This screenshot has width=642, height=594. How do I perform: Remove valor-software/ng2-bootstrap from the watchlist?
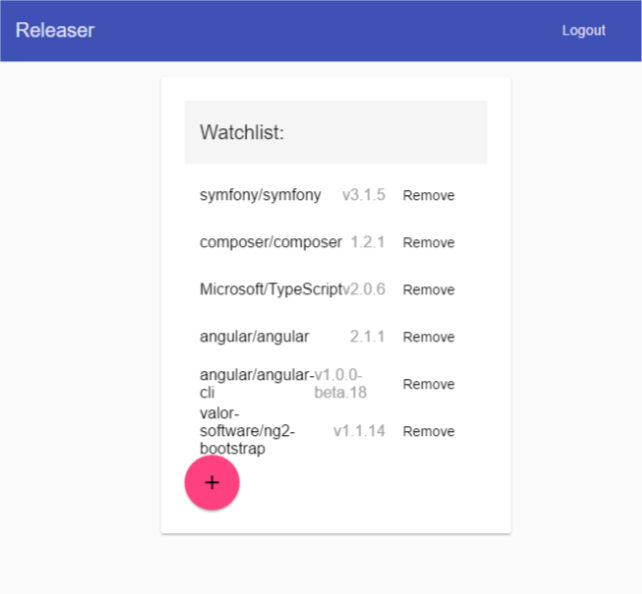(x=429, y=431)
